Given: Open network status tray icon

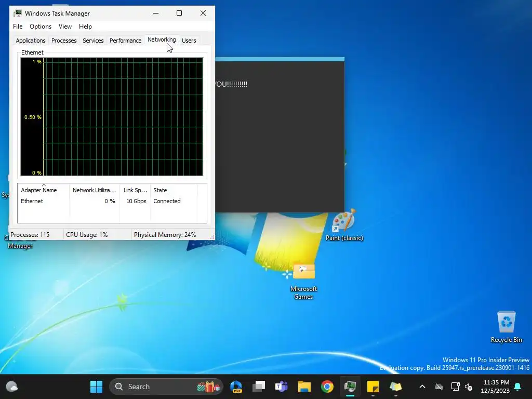Looking at the screenshot, I should (x=455, y=387).
